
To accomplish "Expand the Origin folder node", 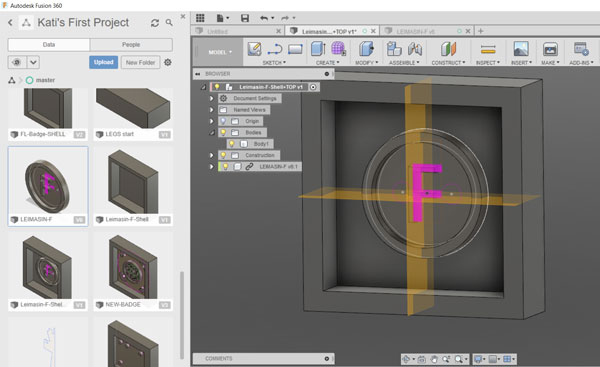I will [x=211, y=121].
